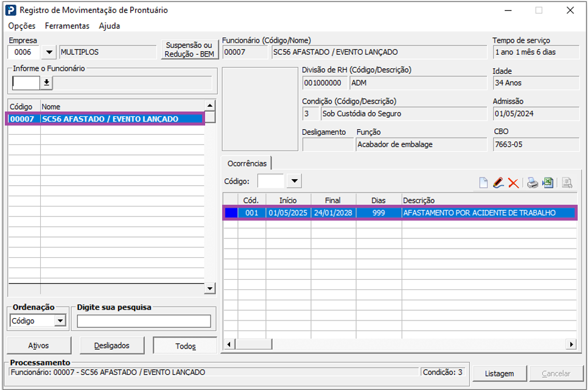Click the Início column header

(x=288, y=200)
